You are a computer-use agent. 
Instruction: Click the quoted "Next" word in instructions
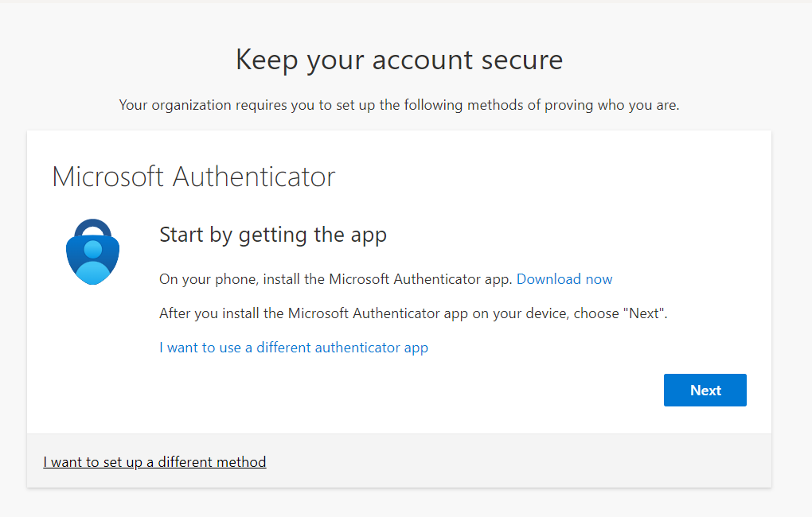pyautogui.click(x=645, y=313)
